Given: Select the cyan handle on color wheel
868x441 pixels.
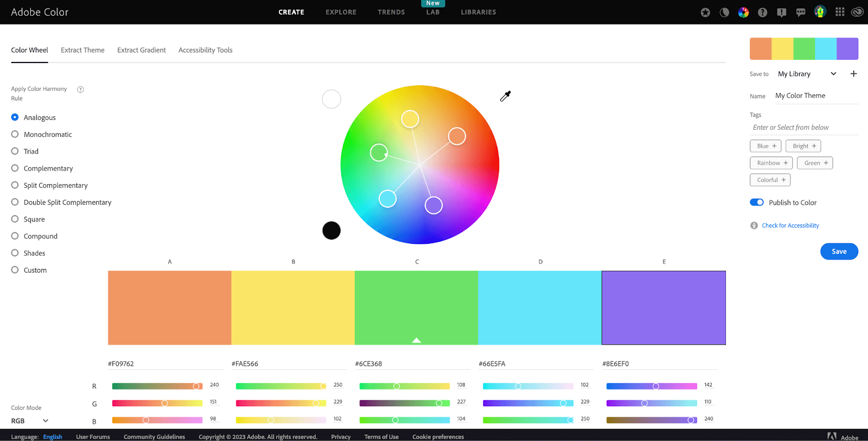Looking at the screenshot, I should point(387,199).
